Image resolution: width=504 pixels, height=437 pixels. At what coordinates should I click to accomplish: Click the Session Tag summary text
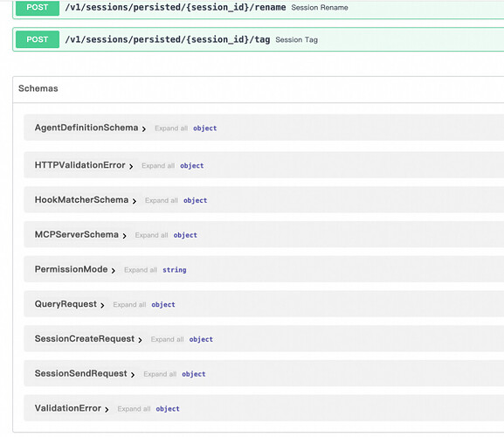click(x=296, y=40)
